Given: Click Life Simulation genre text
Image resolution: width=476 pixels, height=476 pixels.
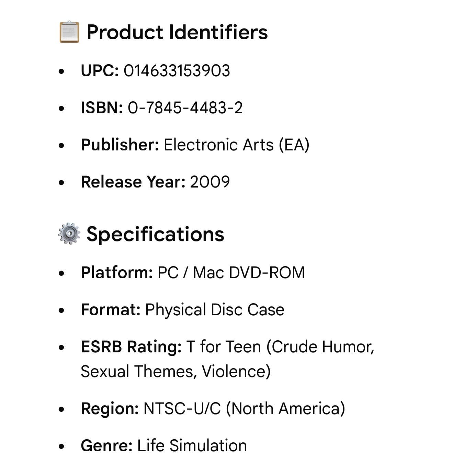Looking at the screenshot, I should [192, 446].
